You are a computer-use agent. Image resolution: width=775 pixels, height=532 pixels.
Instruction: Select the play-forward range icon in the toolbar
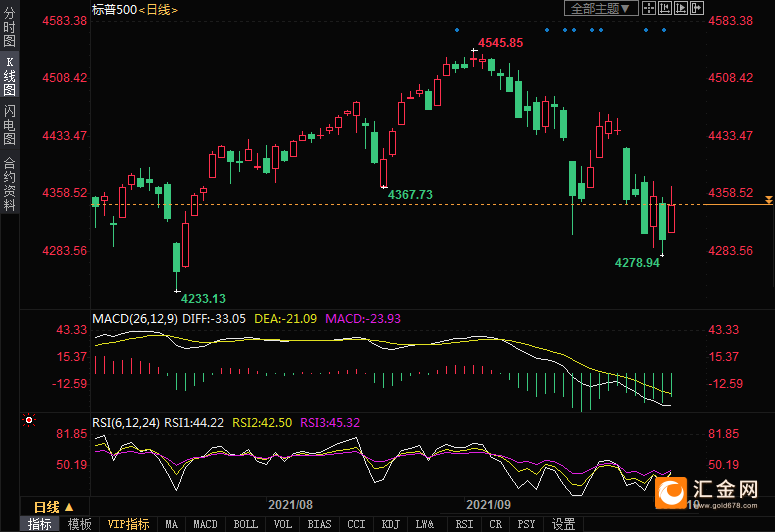(681, 8)
